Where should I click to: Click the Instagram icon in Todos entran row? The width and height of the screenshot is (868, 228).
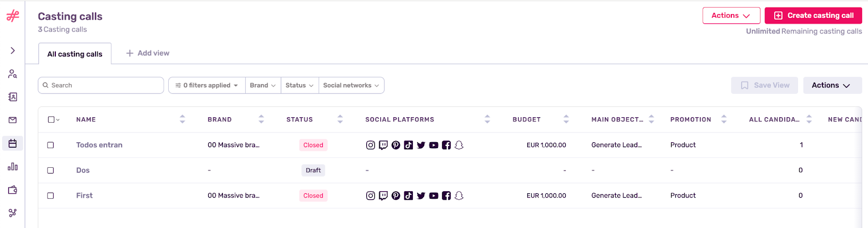(371, 145)
